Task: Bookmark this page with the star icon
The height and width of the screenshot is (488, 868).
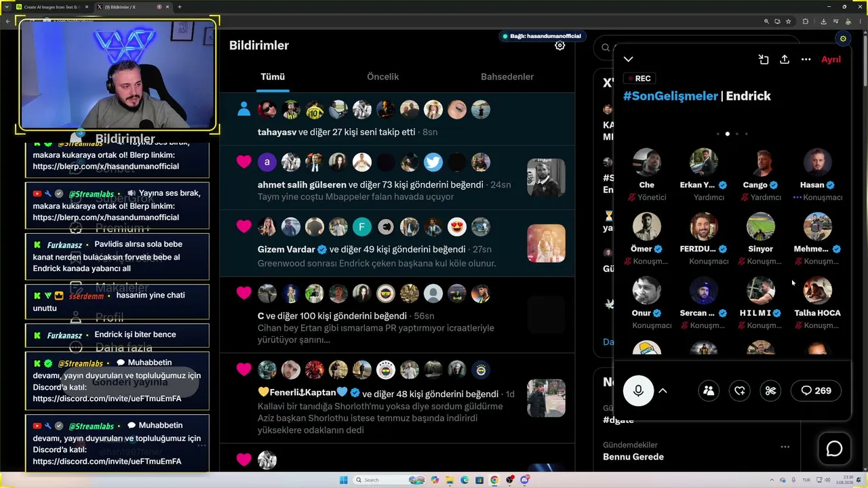Action: point(788,21)
